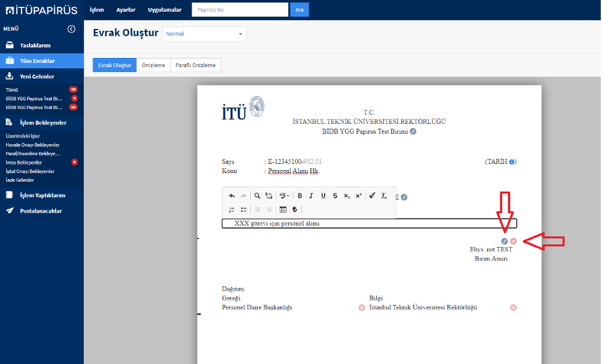The width and height of the screenshot is (602, 364).
Task: Insert a bulleted list
Action: pyautogui.click(x=243, y=209)
